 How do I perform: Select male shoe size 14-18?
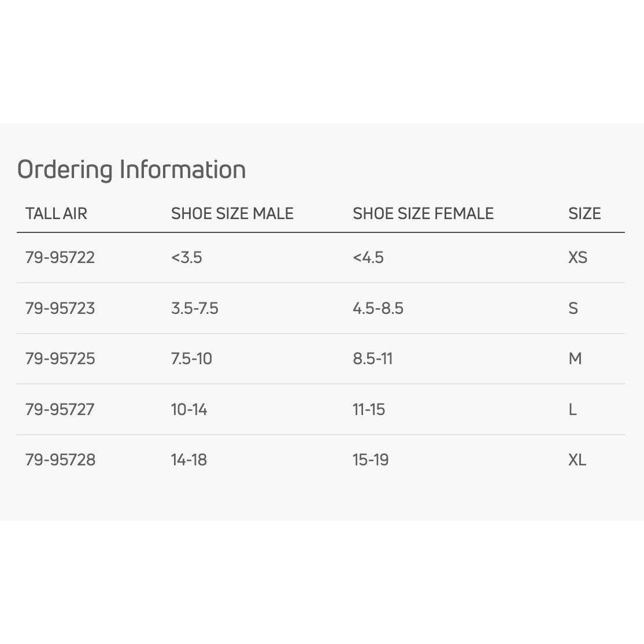pos(189,460)
